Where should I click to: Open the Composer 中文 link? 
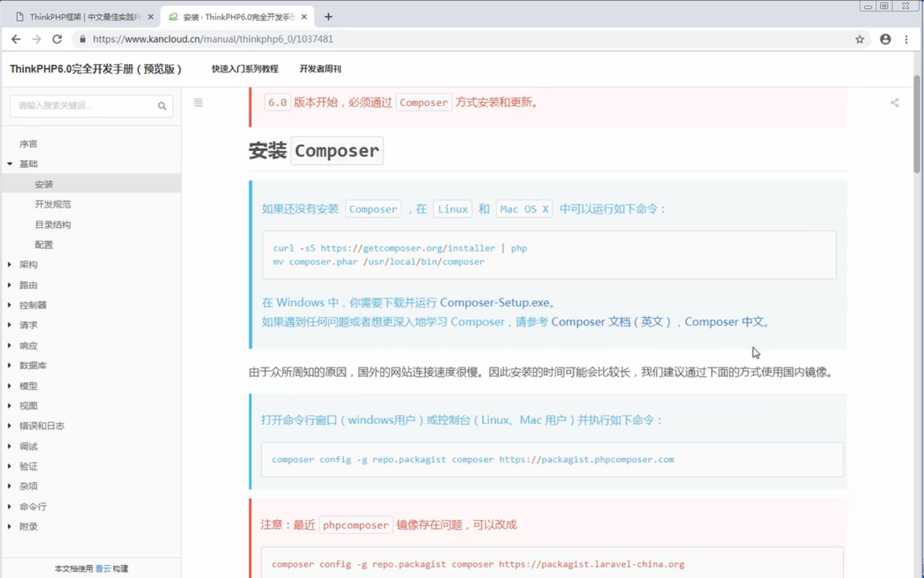tap(724, 322)
